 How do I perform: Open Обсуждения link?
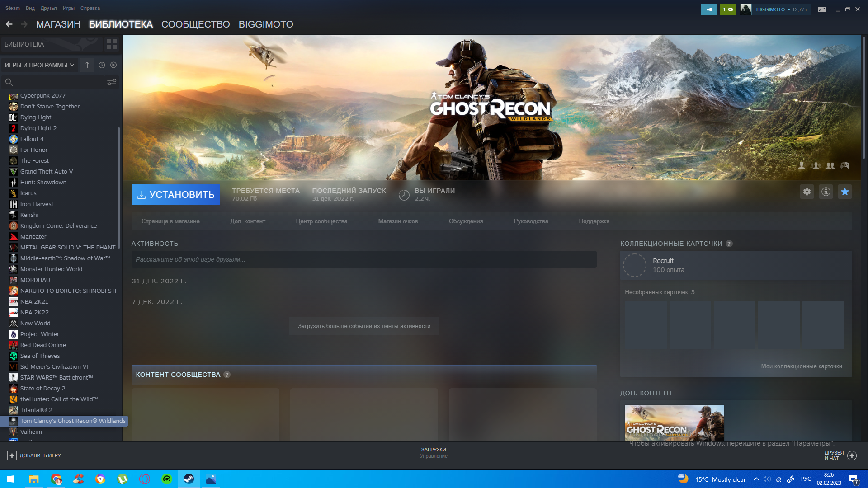click(466, 221)
